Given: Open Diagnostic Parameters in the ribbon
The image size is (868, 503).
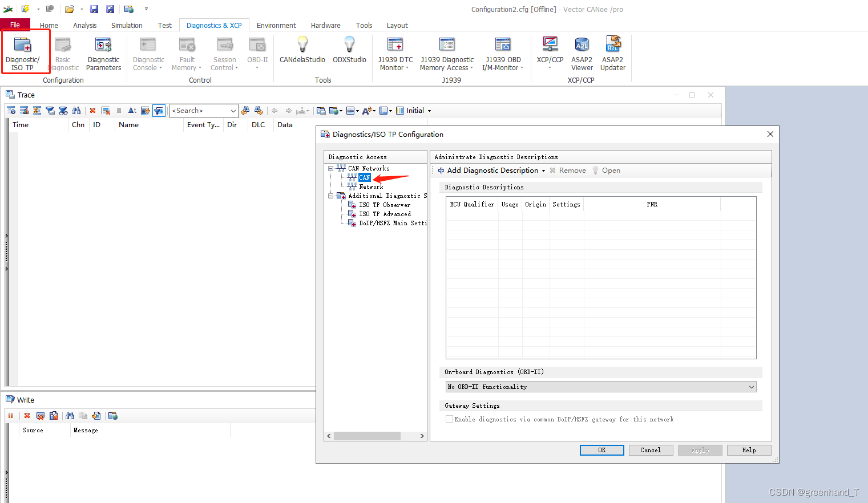Looking at the screenshot, I should (103, 53).
